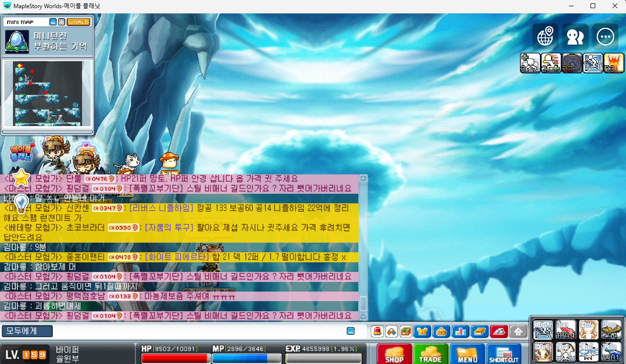Open the SHOP menu button
This screenshot has height=364, width=626.
tap(394, 353)
